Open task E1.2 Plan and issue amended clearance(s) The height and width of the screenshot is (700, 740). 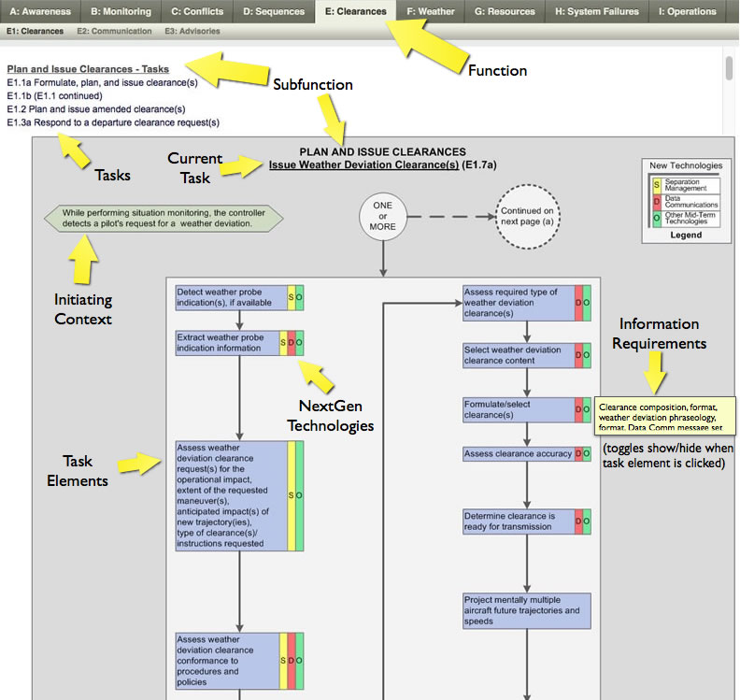pos(95,108)
